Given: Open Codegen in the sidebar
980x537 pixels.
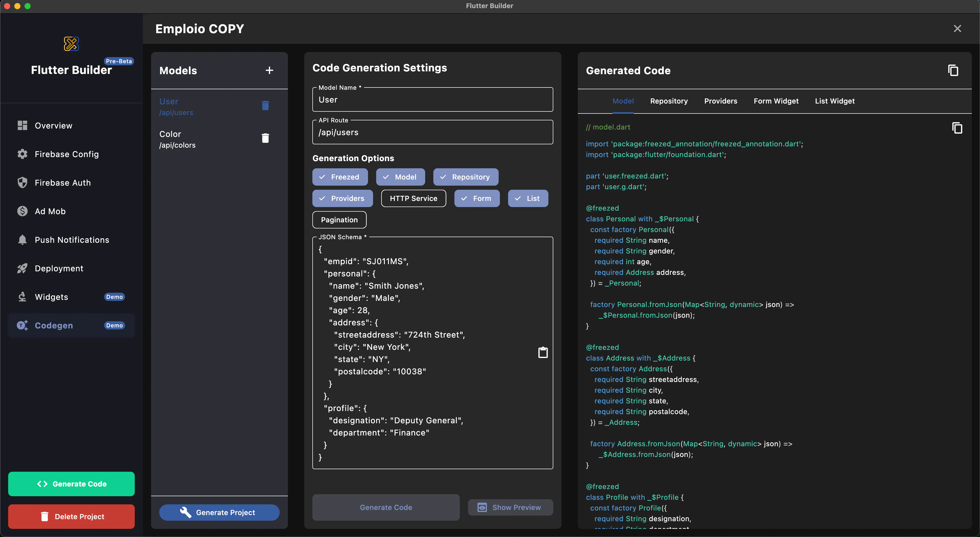Looking at the screenshot, I should (71, 325).
